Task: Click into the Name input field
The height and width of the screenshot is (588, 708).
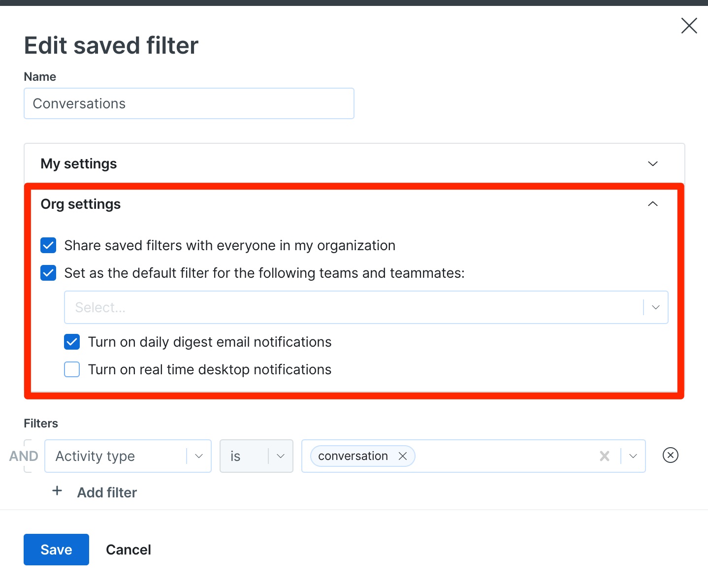Action: coord(189,103)
